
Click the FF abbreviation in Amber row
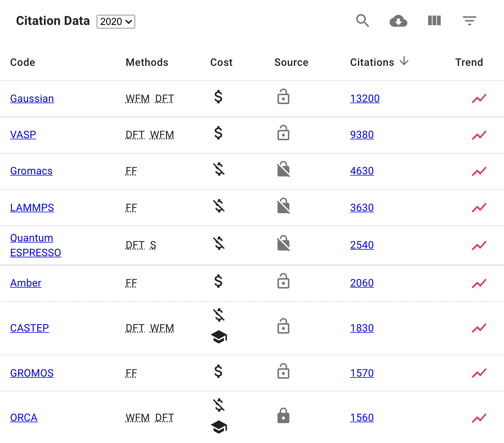coord(131,283)
